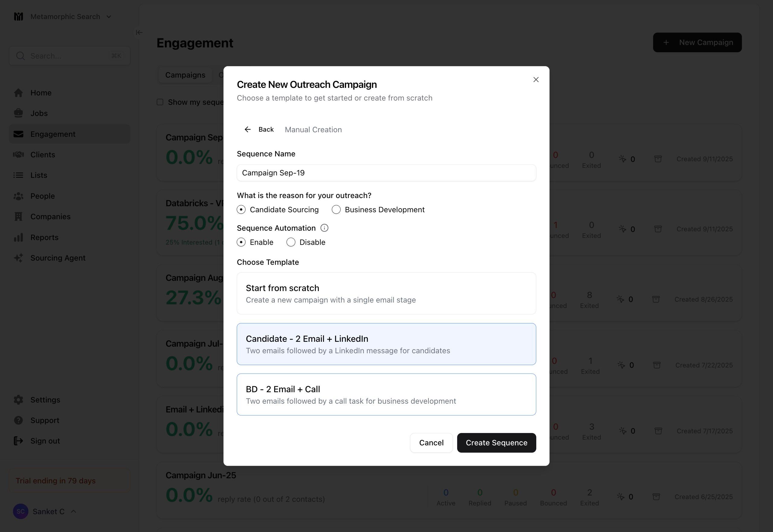Screen dimensions: 773x532
Task: Click the Sequence Name input field
Action: (386, 173)
